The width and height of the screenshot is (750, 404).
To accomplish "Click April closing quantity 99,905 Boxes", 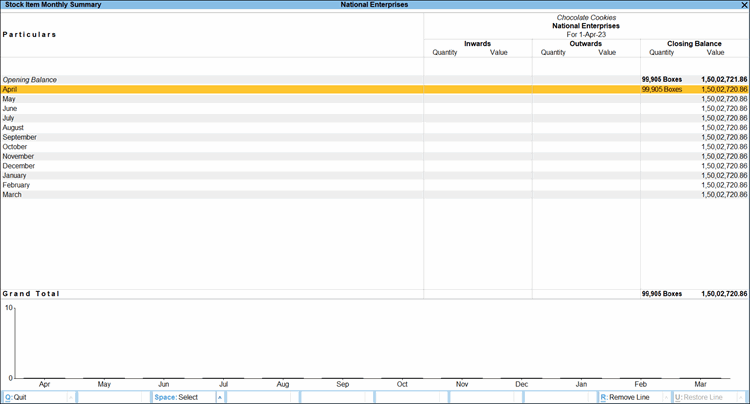I will [662, 89].
